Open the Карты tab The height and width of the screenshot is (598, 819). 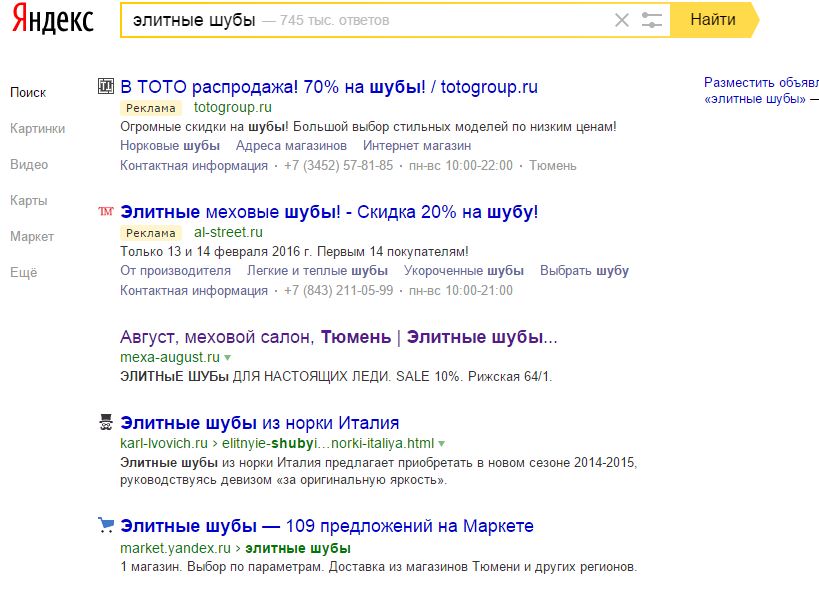[x=28, y=201]
